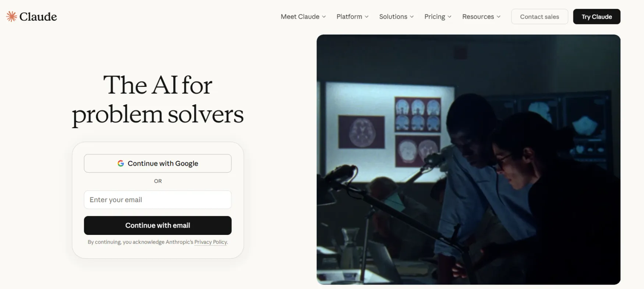The width and height of the screenshot is (644, 289).
Task: Open the Privacy Policy link
Action: 210,242
